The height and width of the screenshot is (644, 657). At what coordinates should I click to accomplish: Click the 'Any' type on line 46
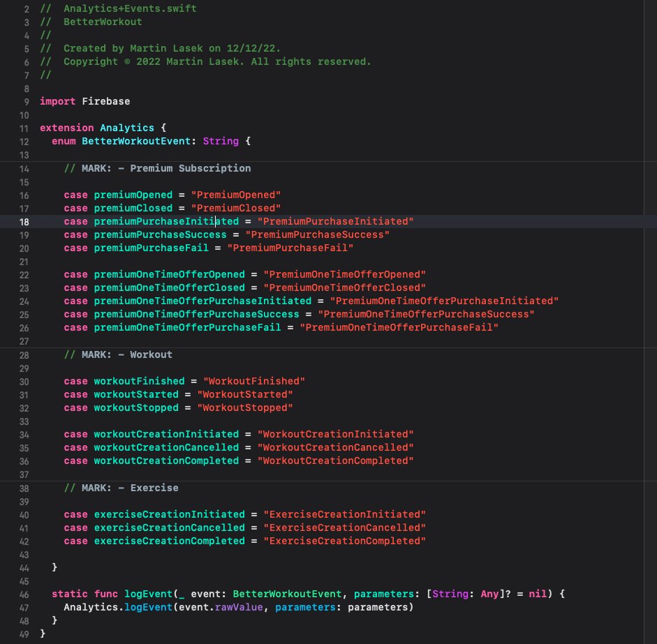[489, 594]
